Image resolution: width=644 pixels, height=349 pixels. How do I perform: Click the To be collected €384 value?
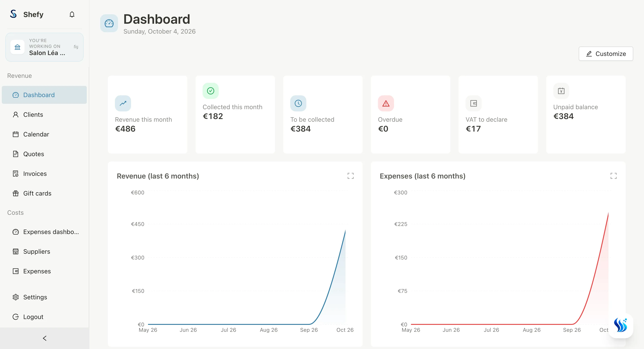(301, 129)
